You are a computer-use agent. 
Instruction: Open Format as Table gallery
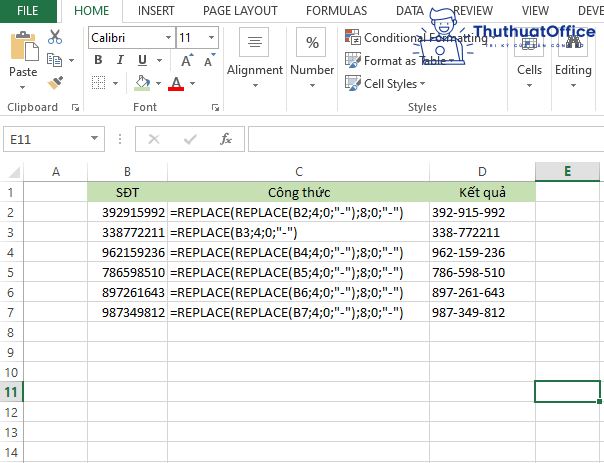pos(400,60)
